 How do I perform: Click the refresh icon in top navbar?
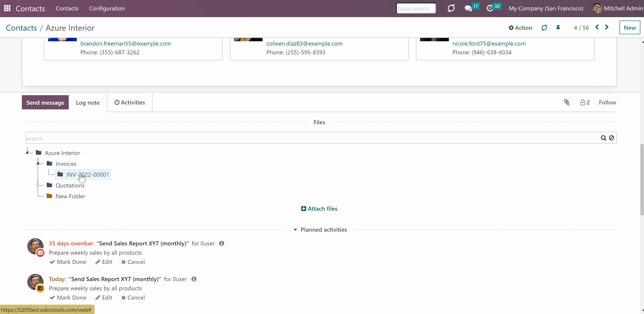451,8
